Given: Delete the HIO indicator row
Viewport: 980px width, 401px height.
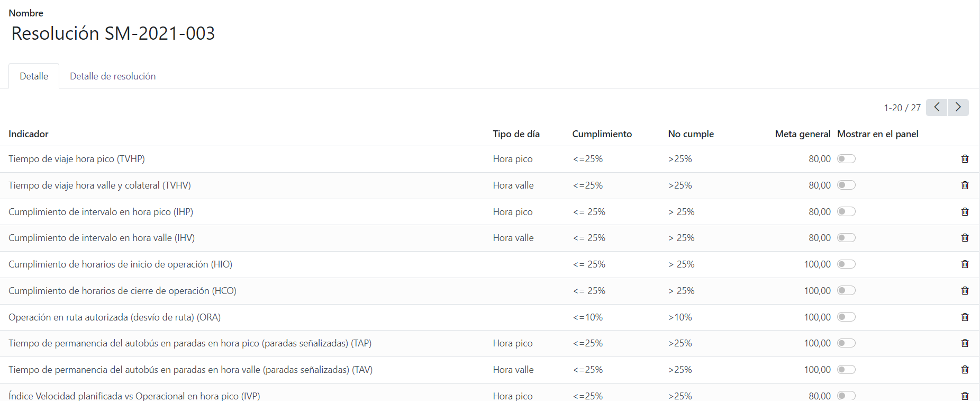Looking at the screenshot, I should pos(965,264).
